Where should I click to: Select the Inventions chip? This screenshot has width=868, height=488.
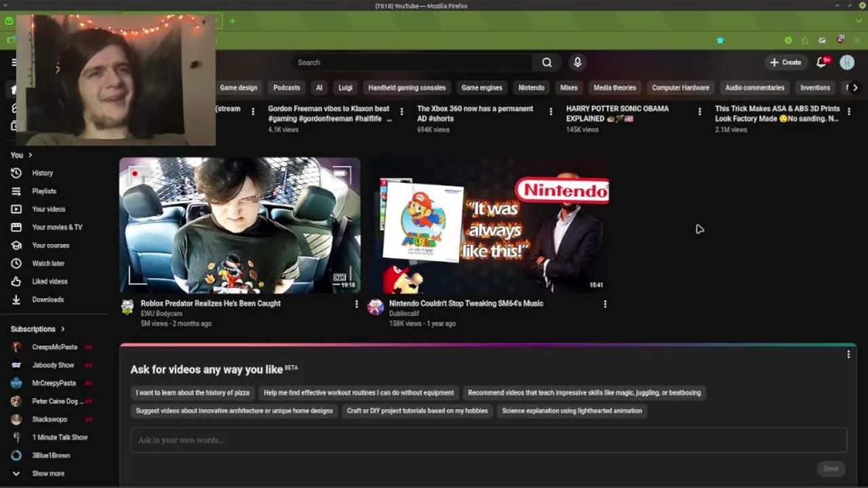[x=815, y=87]
